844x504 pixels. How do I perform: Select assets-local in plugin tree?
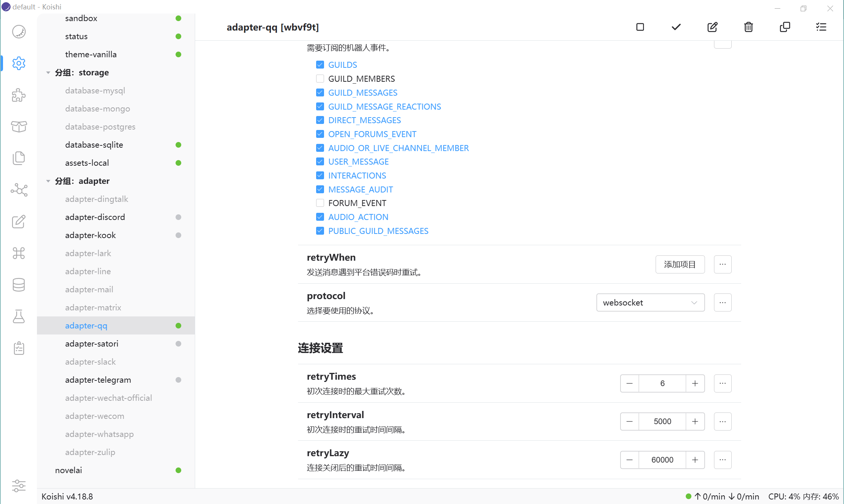(x=116, y=163)
